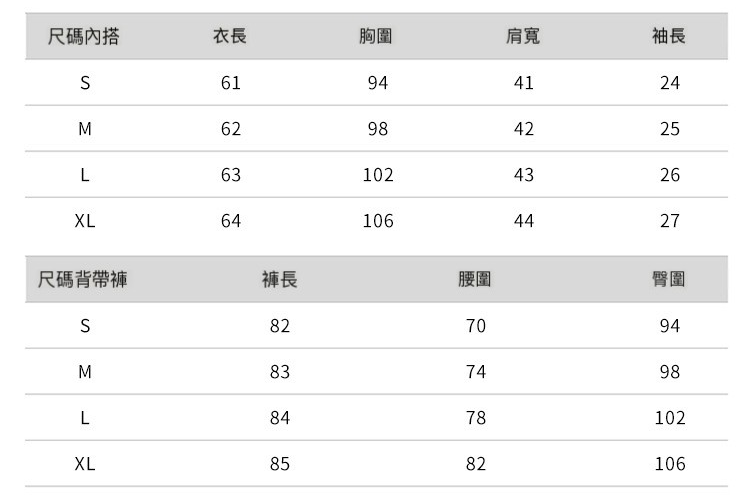Click the 衣長 column header
The image size is (750, 501).
click(x=230, y=37)
